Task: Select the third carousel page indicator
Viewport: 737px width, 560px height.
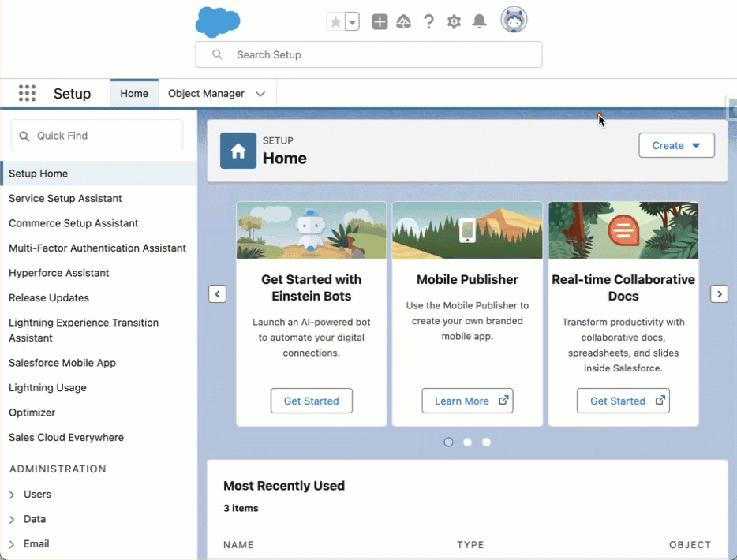Action: pyautogui.click(x=487, y=442)
